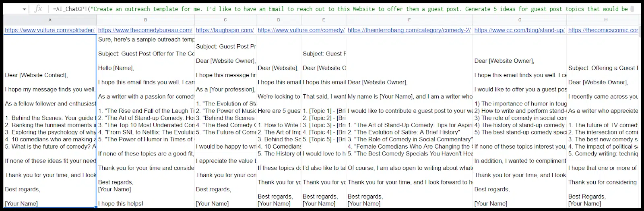Select the cell starting 'Sure, here's a sample outreach'
Screen dimensions: 644x211
[x=145, y=121]
